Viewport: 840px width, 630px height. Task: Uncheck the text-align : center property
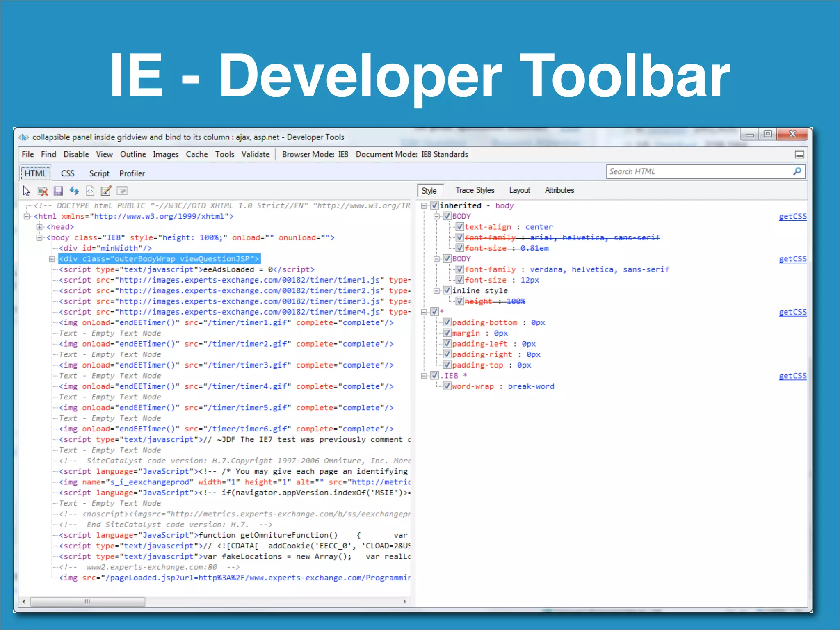coord(460,227)
